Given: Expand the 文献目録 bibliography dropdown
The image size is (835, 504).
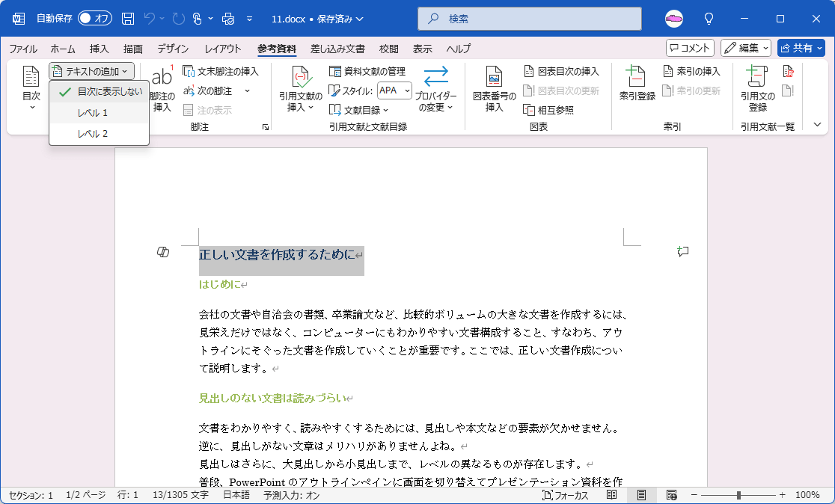Looking at the screenshot, I should coord(358,110).
